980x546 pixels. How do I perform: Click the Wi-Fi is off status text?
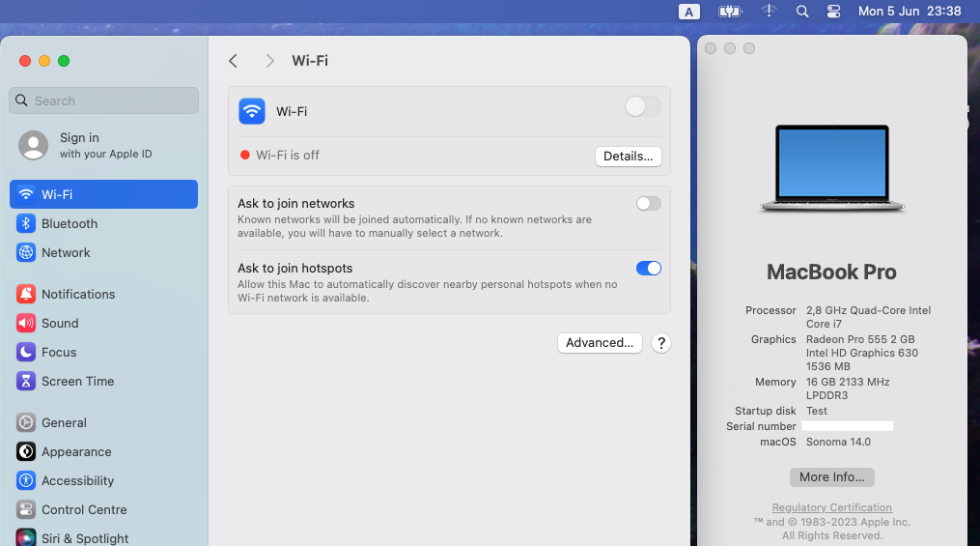(x=288, y=156)
